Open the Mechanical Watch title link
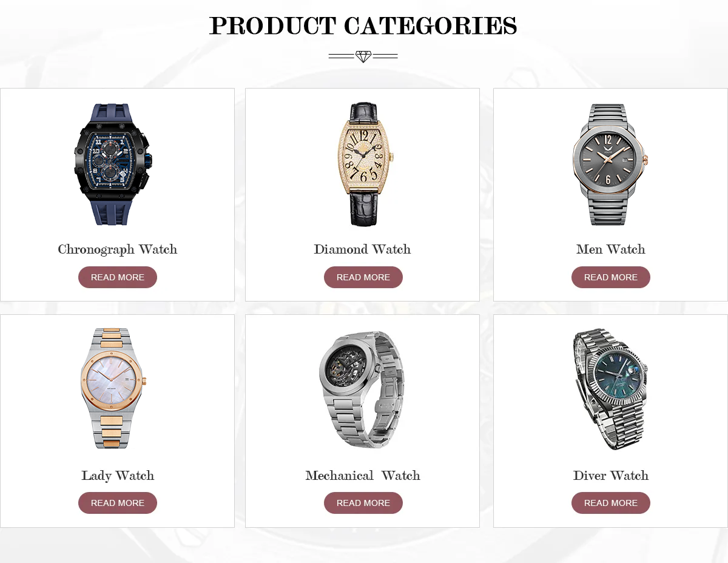728x563 pixels. 363,476
